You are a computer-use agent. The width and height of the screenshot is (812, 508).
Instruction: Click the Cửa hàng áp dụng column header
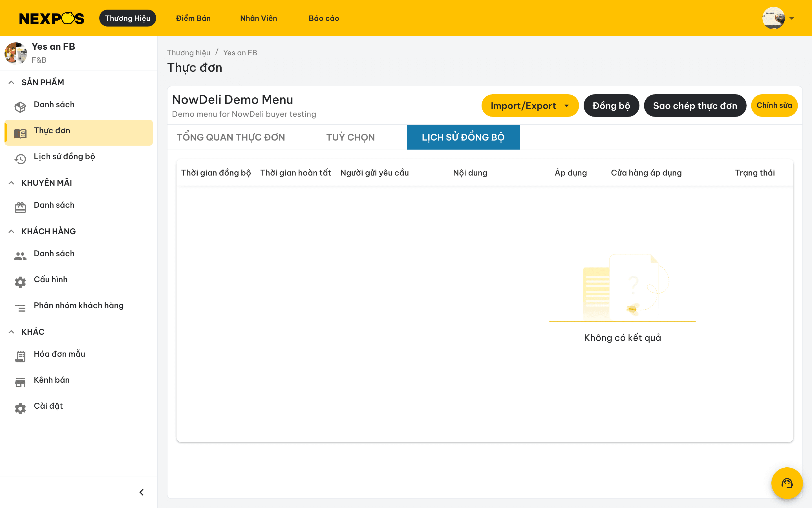(x=646, y=173)
